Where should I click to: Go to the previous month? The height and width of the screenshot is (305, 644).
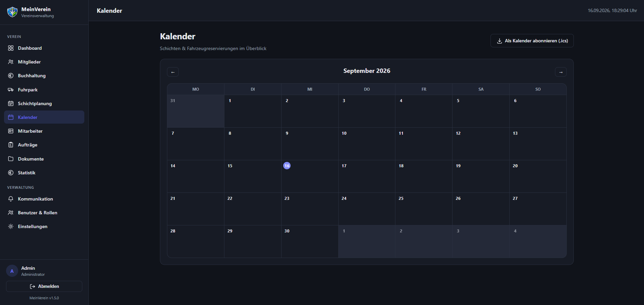[x=173, y=72]
